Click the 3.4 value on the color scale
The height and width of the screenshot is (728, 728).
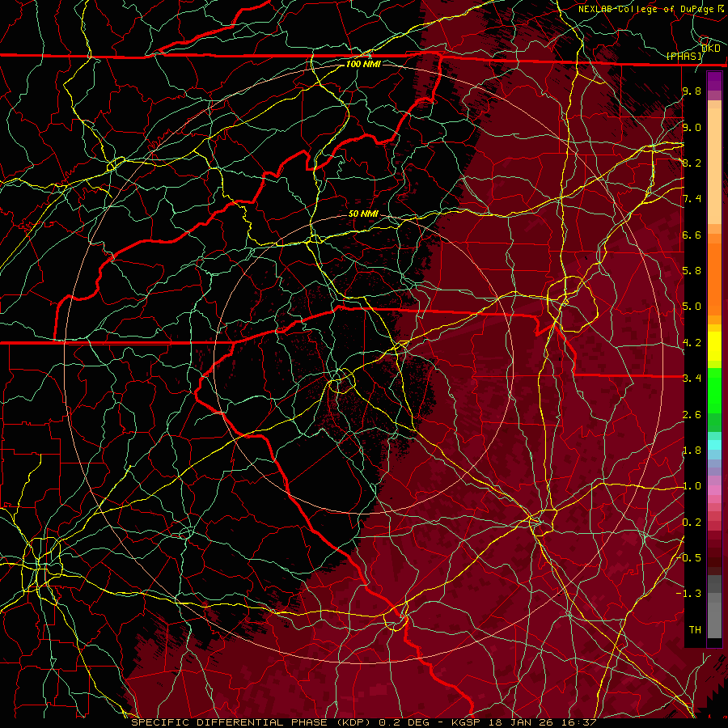pos(692,379)
